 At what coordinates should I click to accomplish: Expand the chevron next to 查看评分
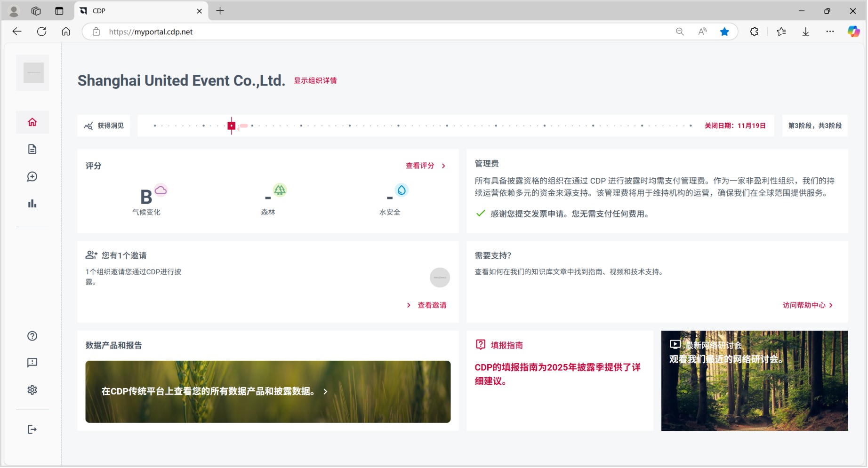point(443,166)
